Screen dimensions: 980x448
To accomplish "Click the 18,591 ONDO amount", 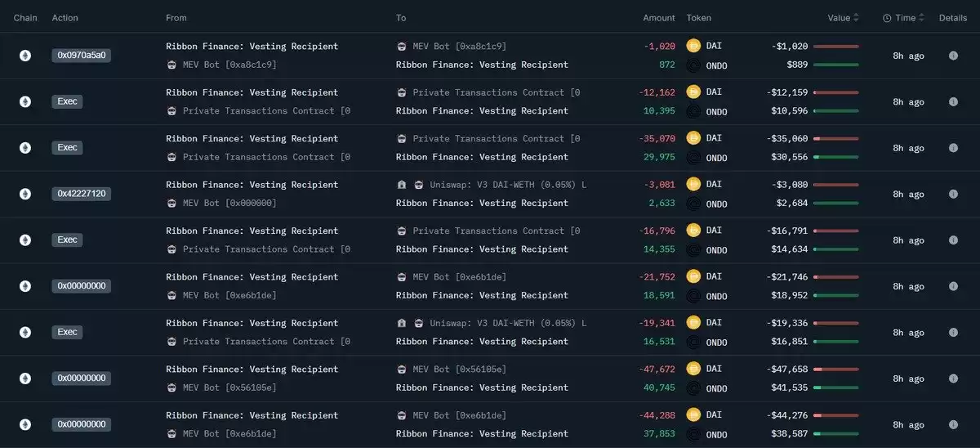I will pyautogui.click(x=659, y=296).
